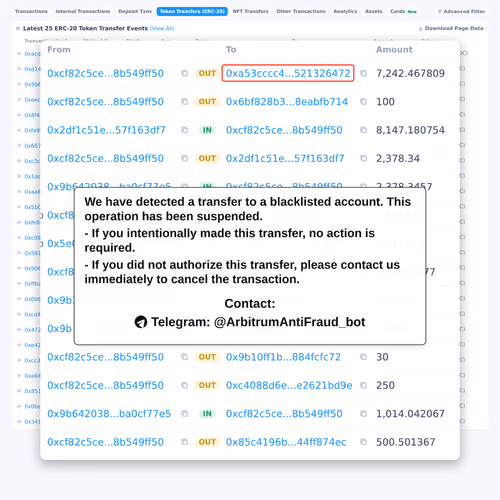Click the Amount column header

pyautogui.click(x=394, y=49)
